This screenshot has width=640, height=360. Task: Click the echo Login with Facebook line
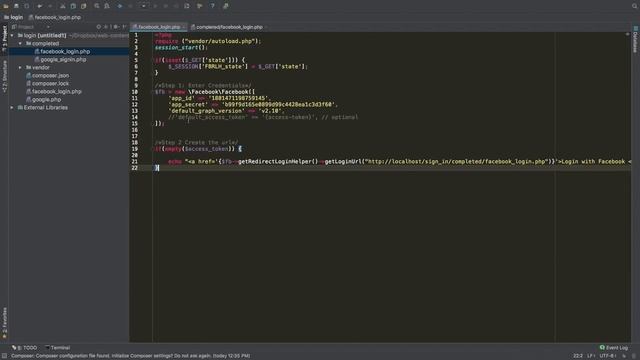[x=399, y=162]
